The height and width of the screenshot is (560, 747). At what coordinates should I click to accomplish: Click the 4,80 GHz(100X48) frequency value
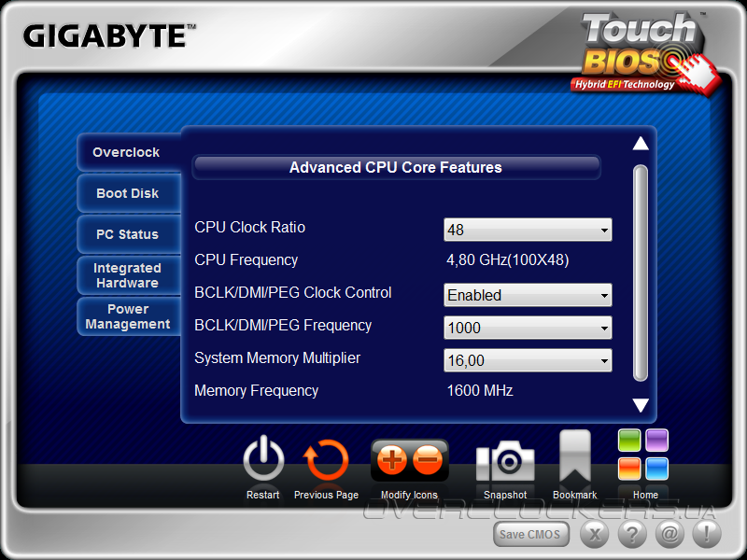tap(507, 260)
